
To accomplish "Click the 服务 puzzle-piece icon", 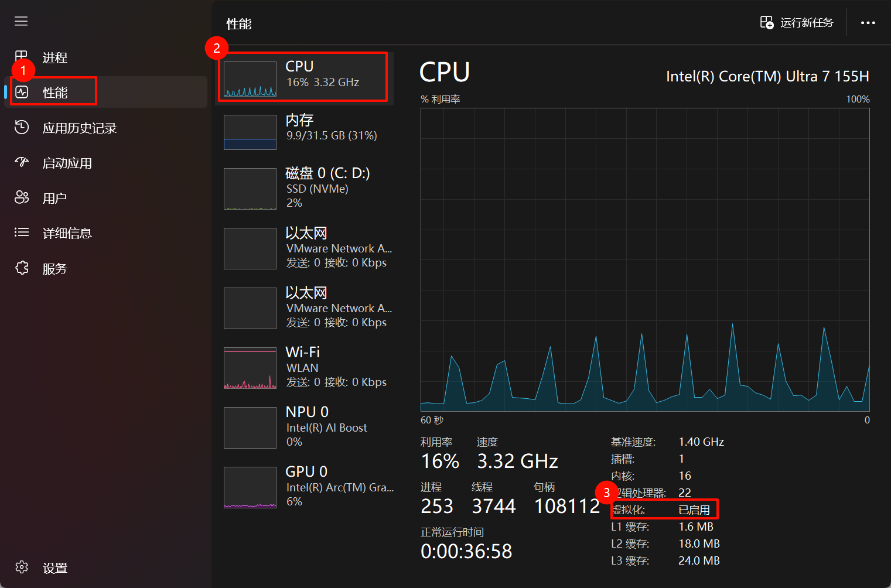I will pos(22,268).
